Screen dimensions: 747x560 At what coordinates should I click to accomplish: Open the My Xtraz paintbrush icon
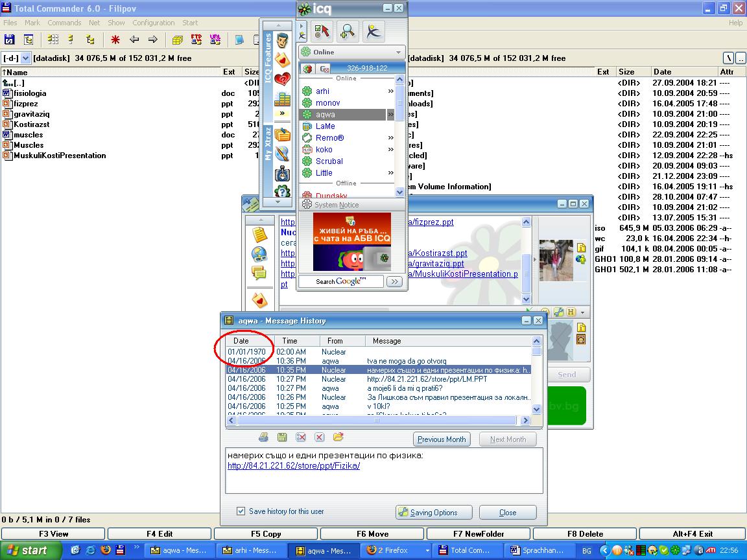282,154
